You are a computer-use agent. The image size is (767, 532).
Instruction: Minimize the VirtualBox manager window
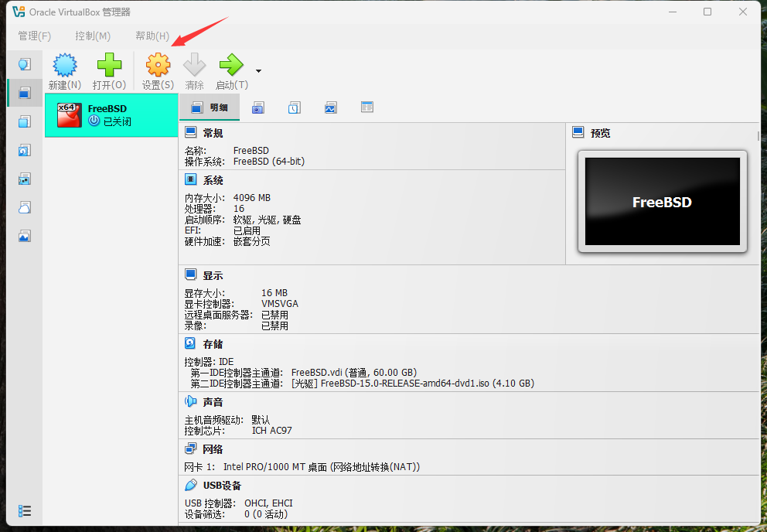tap(673, 12)
